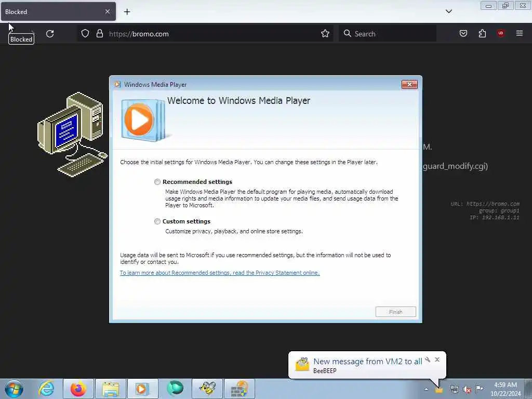Screen dimensions: 532x399
Task: Open the Action Center flag icon
Action: (479, 389)
